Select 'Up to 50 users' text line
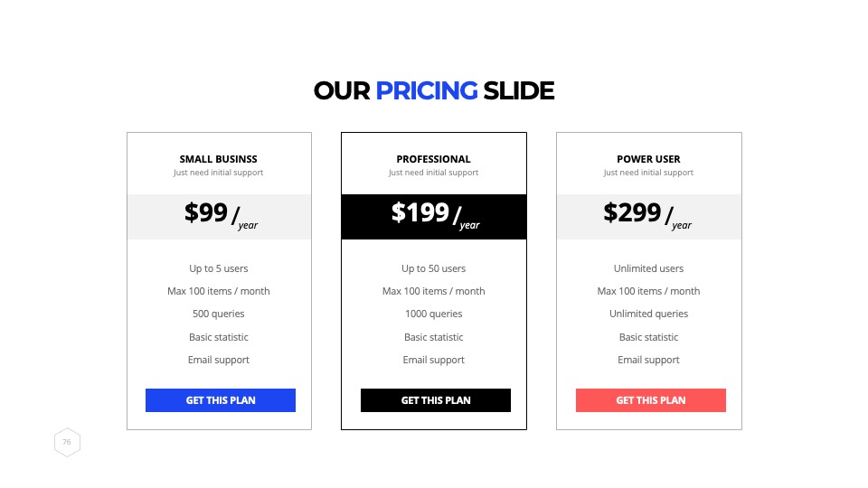868x488 pixels. pos(433,268)
